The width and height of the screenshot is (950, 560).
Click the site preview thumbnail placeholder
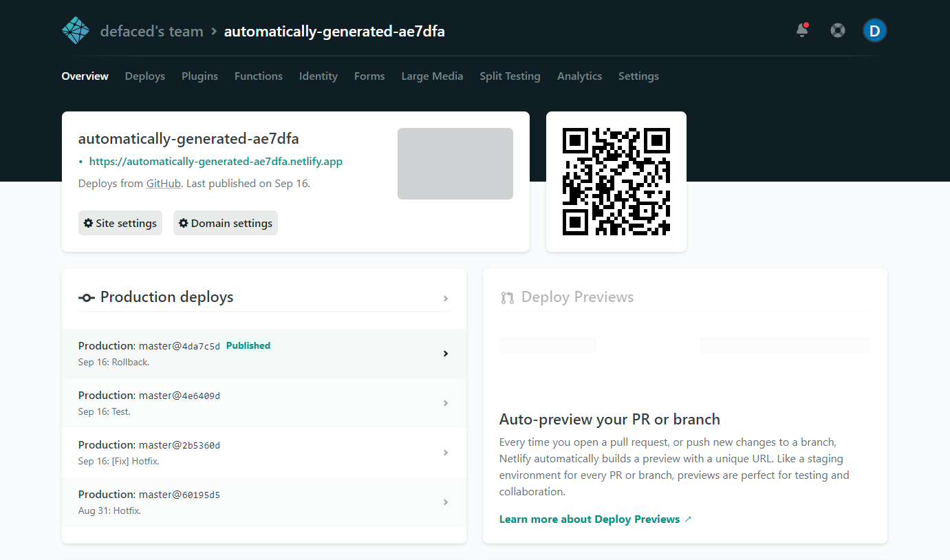coord(455,163)
